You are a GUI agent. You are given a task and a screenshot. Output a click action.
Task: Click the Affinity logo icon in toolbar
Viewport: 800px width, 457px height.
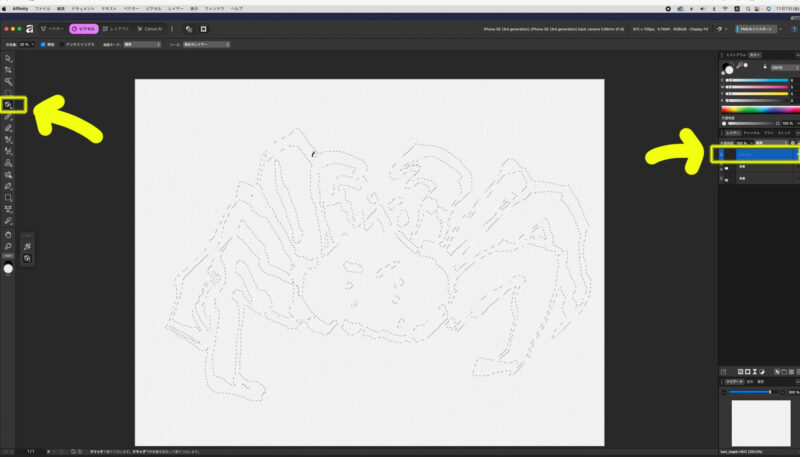30,29
